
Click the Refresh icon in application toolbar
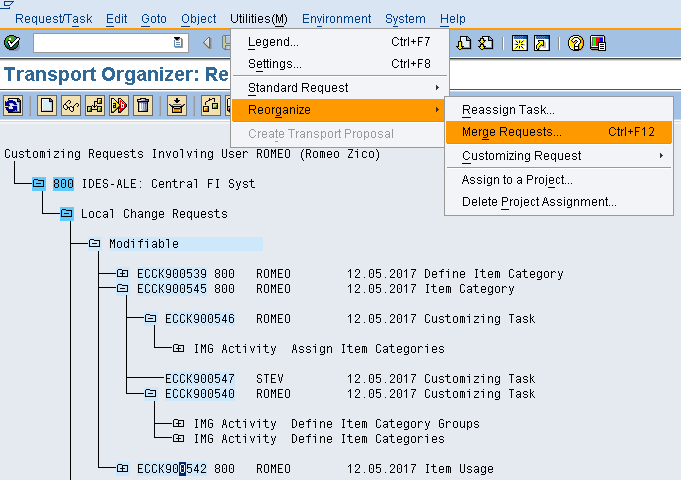point(13,105)
